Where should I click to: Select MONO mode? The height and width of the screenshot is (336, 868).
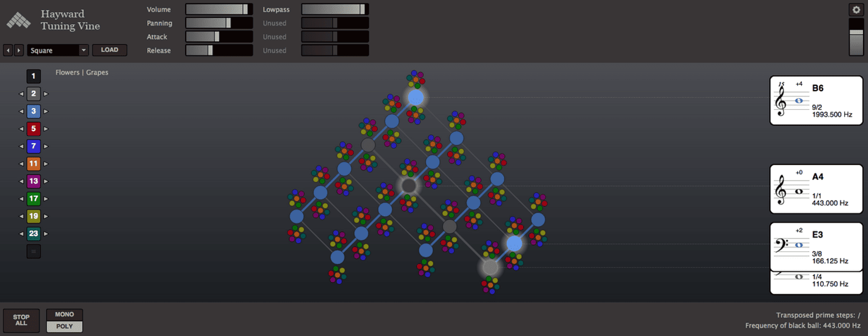(x=65, y=314)
